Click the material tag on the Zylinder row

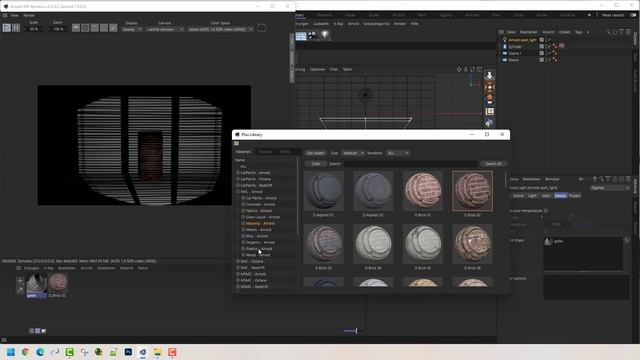click(x=562, y=46)
